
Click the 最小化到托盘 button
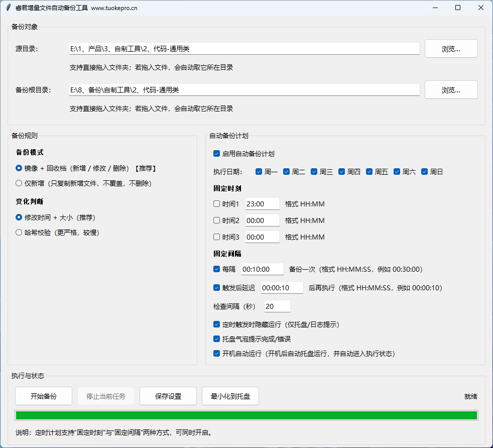click(230, 396)
